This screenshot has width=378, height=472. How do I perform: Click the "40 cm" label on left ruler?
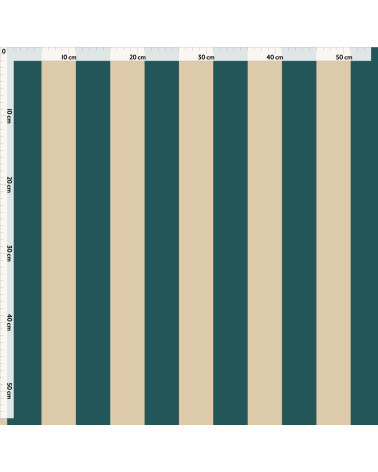9,322
